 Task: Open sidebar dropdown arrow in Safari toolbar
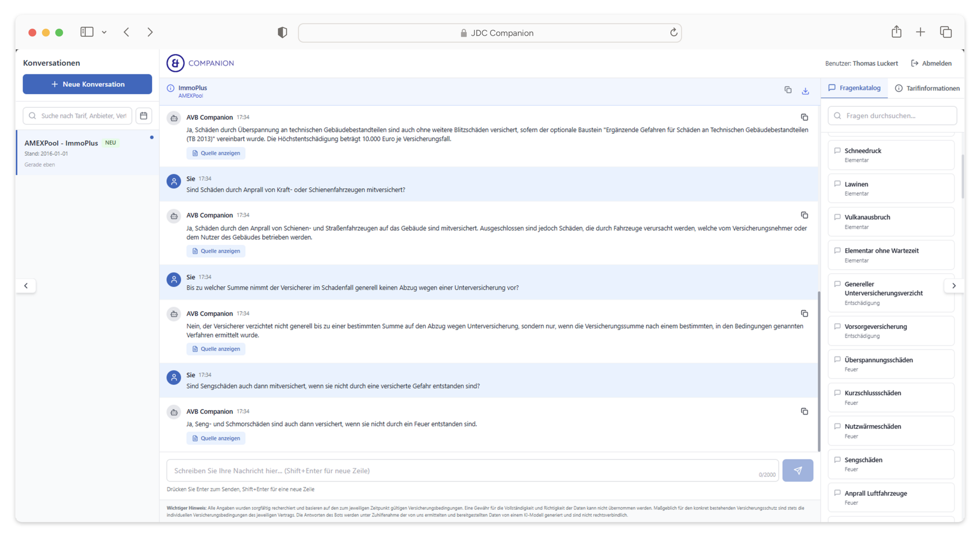tap(104, 33)
